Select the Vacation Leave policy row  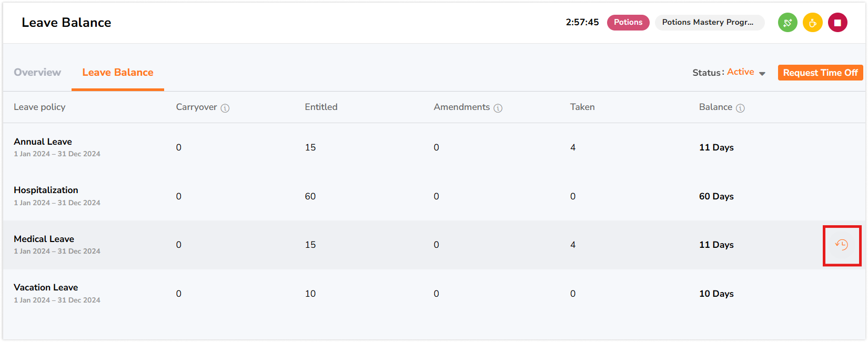[434, 294]
